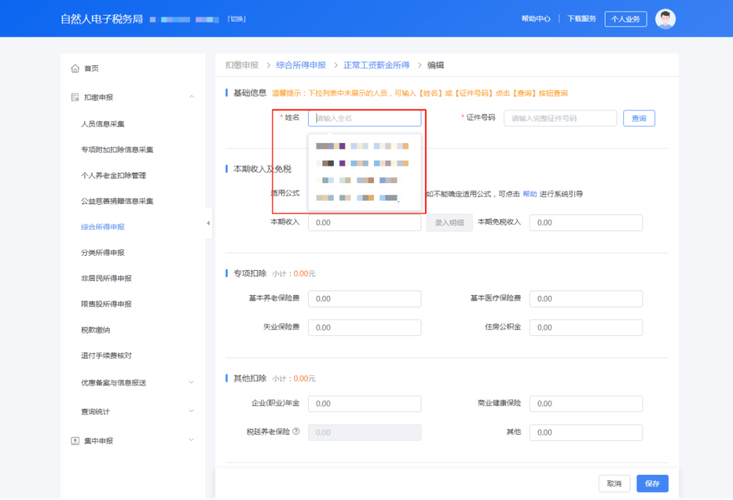Image resolution: width=733 pixels, height=500 pixels.
Task: Open 人员信息采集 in the sidebar
Action: click(102, 124)
